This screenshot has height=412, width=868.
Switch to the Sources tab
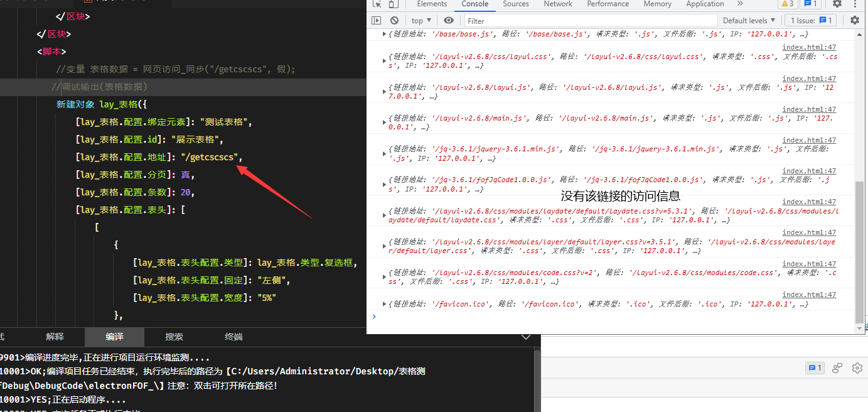point(516,4)
